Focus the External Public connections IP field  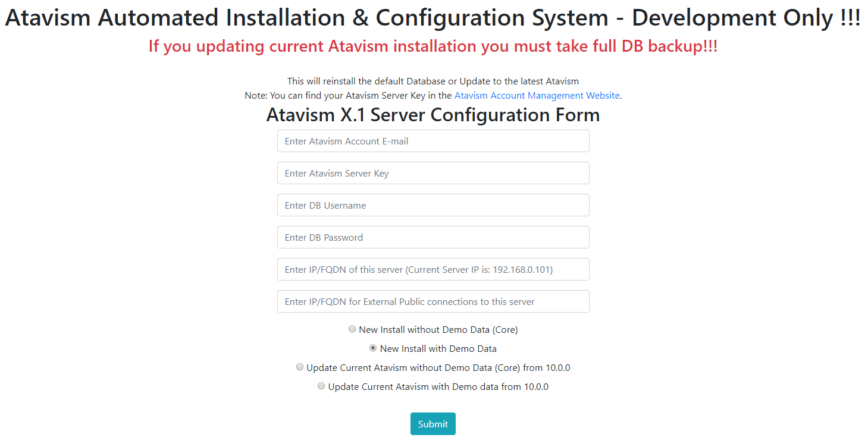coord(433,302)
